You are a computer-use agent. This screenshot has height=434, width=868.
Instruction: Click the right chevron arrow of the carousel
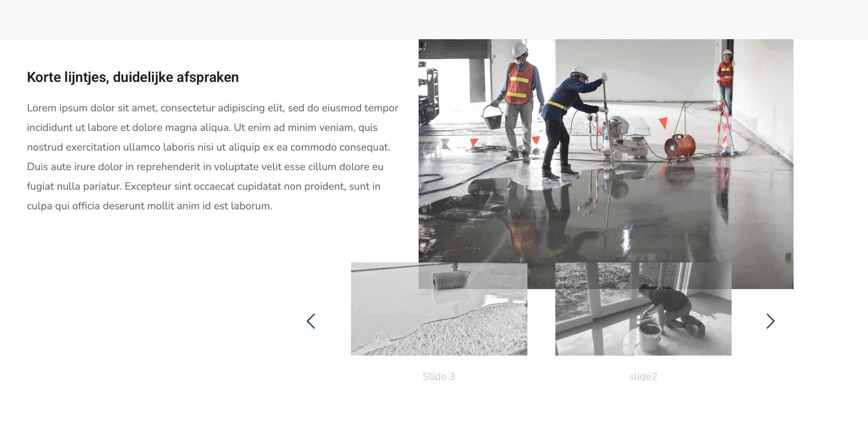[770, 321]
